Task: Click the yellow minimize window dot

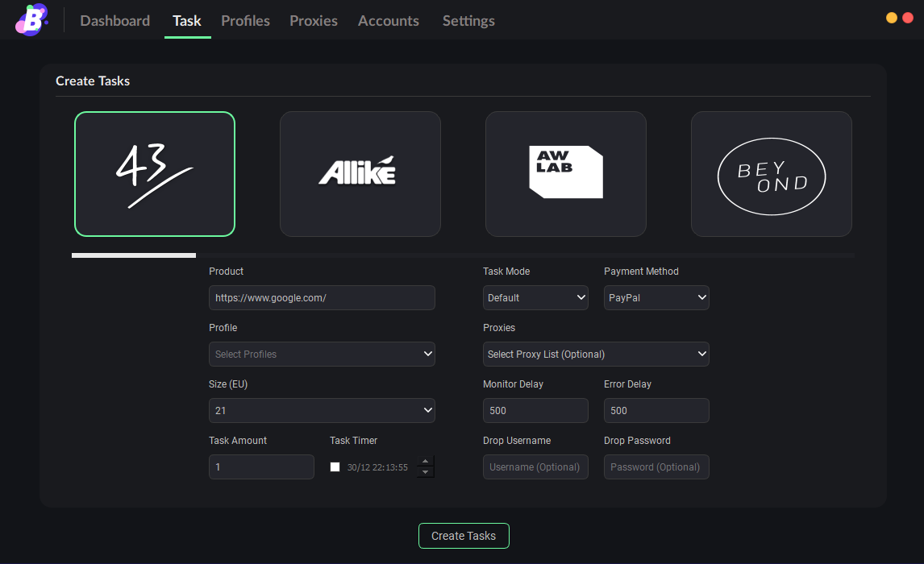Action: (892, 18)
